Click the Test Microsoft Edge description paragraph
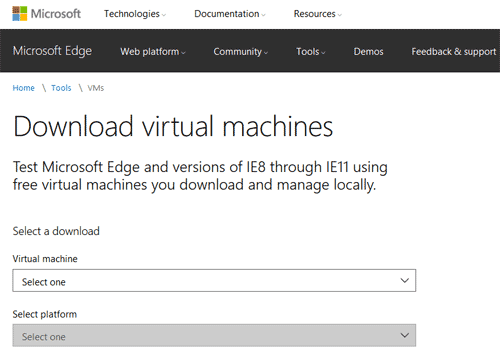Screen dimensions: 500x361 pyautogui.click(x=200, y=176)
